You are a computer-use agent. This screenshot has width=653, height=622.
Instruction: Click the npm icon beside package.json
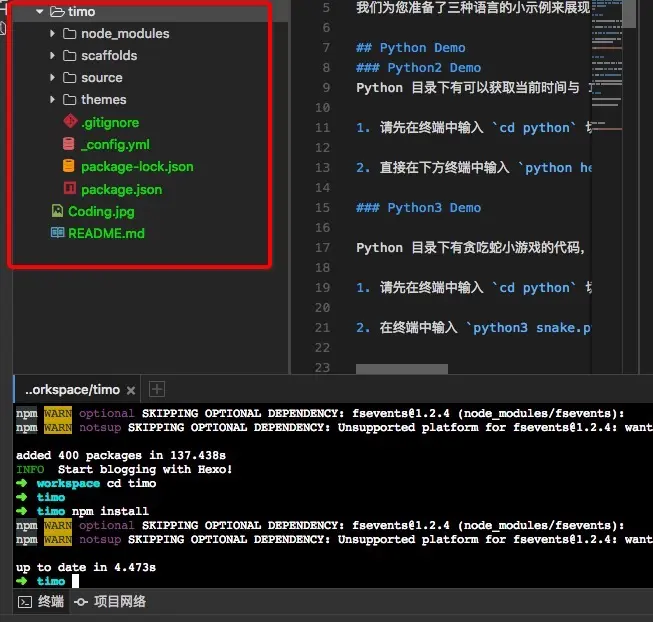(70, 189)
